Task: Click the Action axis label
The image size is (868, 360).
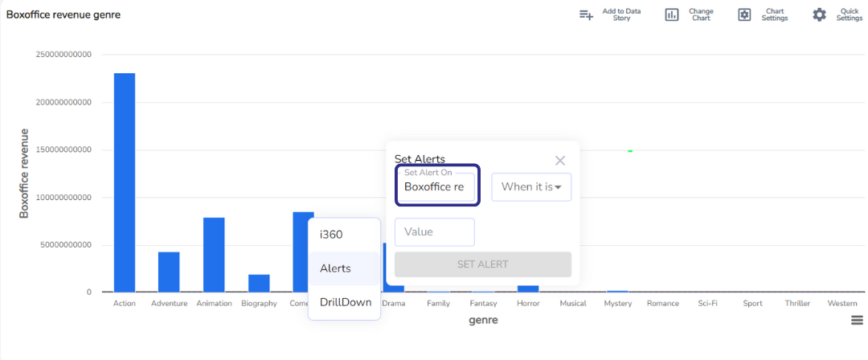Action: pos(125,304)
